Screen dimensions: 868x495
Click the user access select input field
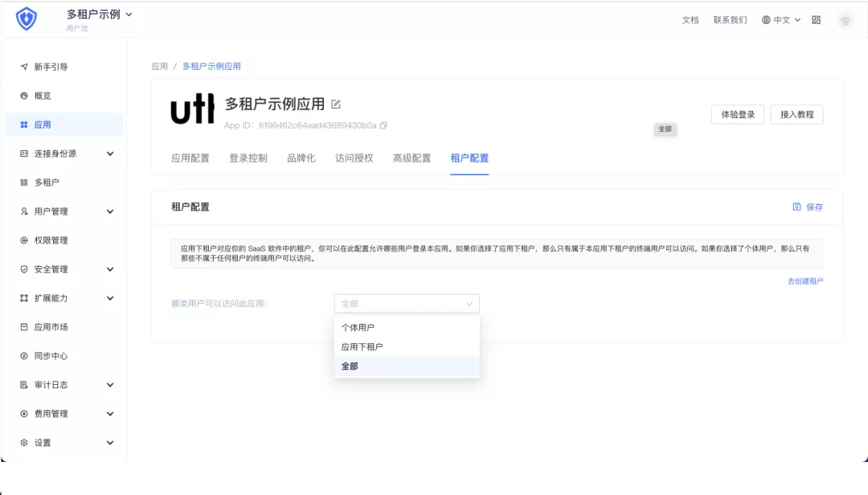pyautogui.click(x=406, y=304)
